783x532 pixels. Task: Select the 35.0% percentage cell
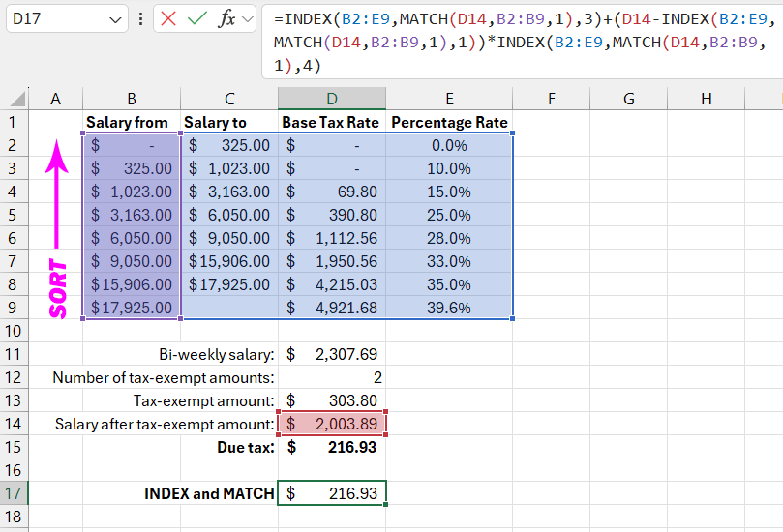coord(449,284)
